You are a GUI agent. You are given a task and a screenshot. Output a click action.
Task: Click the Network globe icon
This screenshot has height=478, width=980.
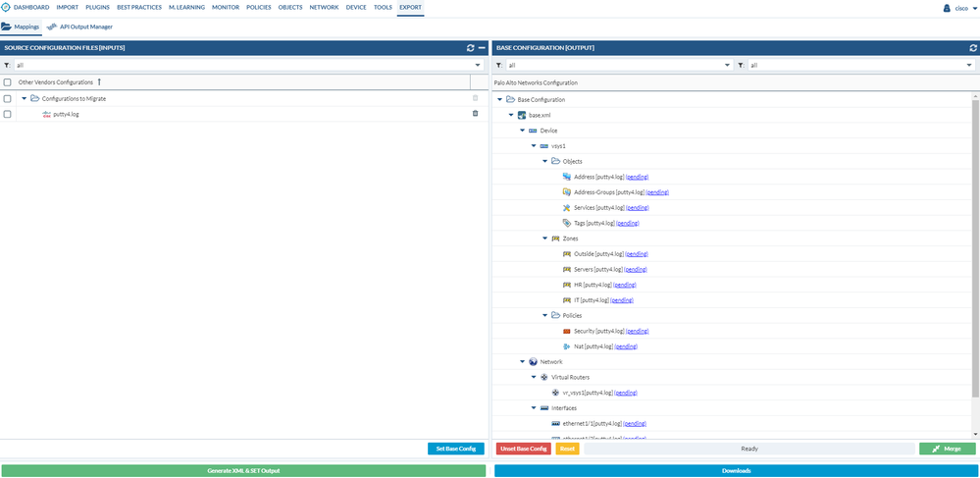[x=533, y=361]
